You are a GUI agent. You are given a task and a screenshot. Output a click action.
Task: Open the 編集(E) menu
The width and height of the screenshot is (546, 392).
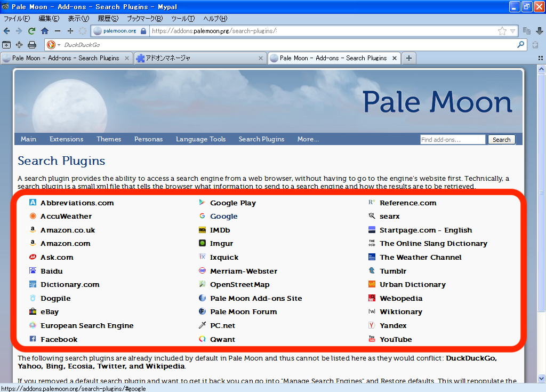[49, 19]
